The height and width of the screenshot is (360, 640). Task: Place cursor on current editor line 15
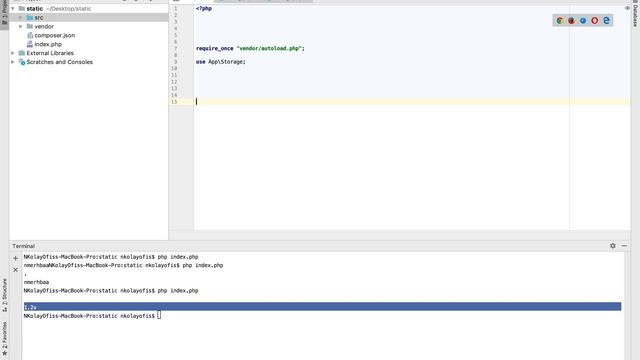tap(412, 102)
